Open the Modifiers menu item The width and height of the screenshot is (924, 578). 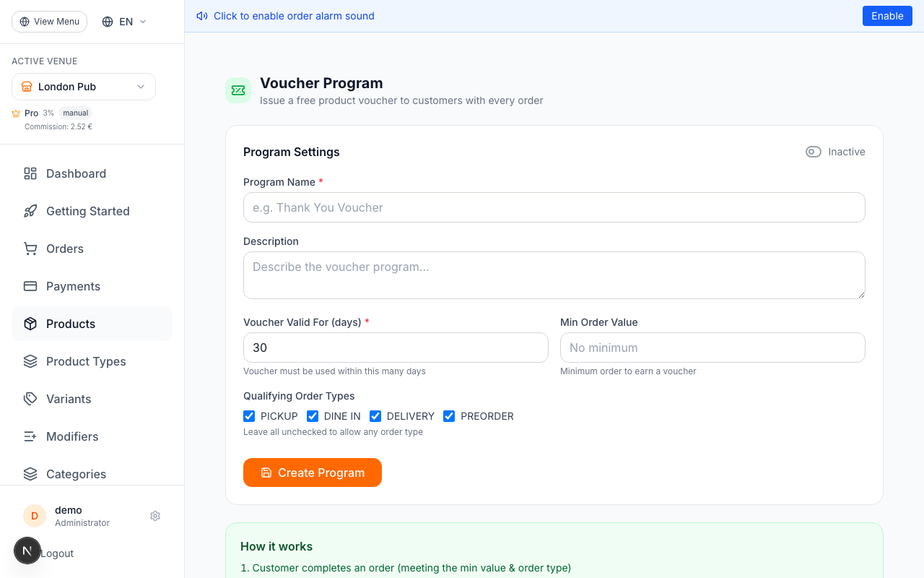coord(72,436)
